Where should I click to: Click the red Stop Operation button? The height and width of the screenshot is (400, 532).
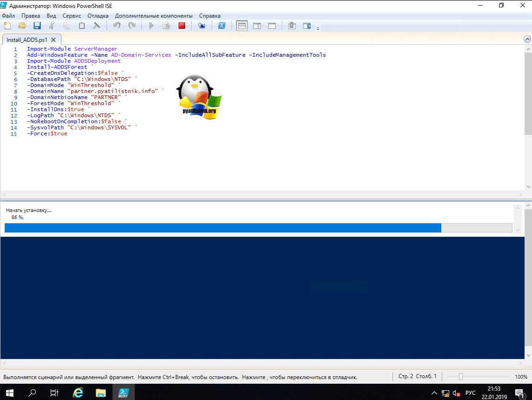tap(182, 26)
